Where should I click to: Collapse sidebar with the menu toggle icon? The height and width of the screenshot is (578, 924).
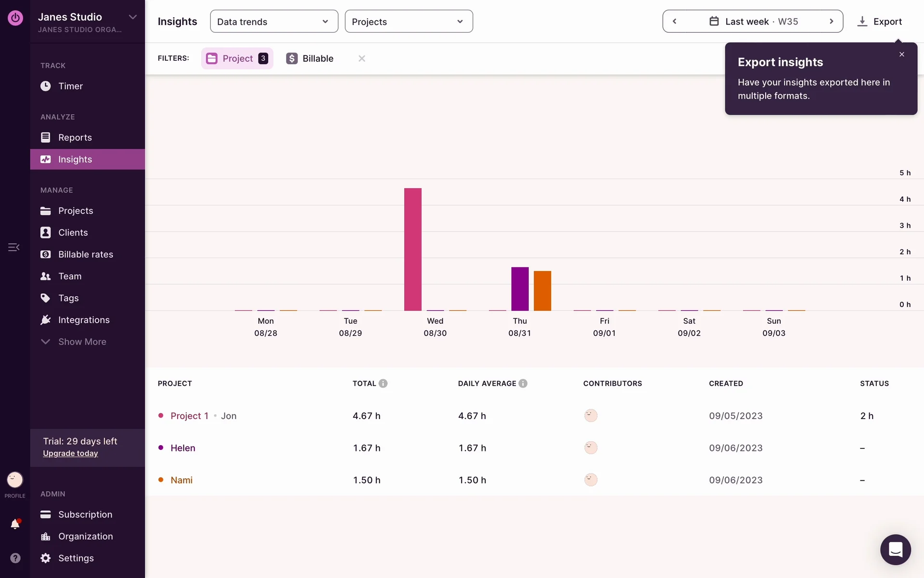click(x=13, y=247)
